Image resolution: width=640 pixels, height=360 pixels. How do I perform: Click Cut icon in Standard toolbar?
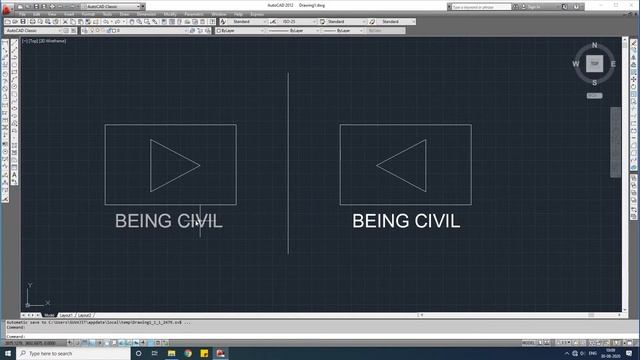(x=65, y=22)
